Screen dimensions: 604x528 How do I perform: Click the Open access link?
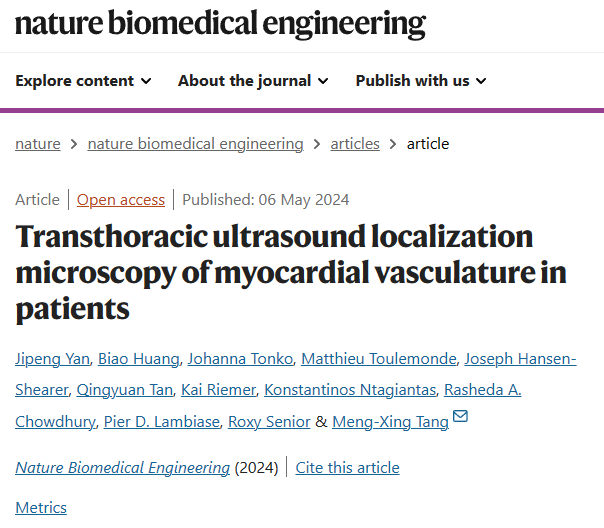121,200
